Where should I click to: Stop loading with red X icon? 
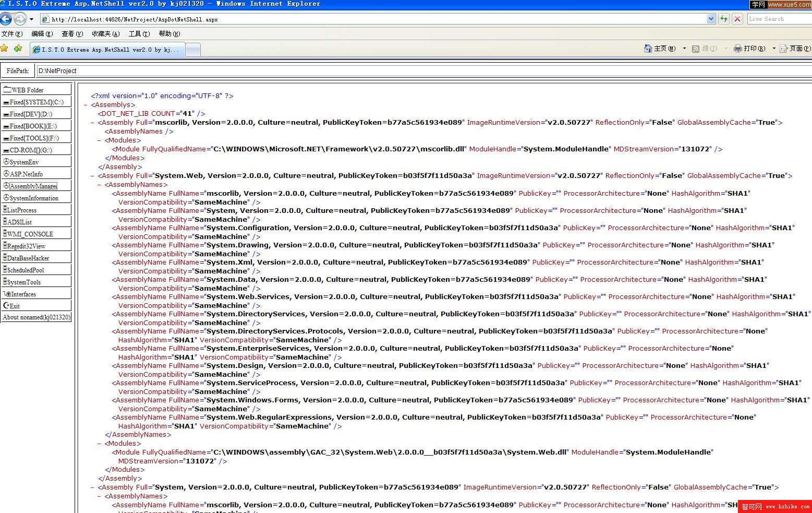click(x=737, y=19)
